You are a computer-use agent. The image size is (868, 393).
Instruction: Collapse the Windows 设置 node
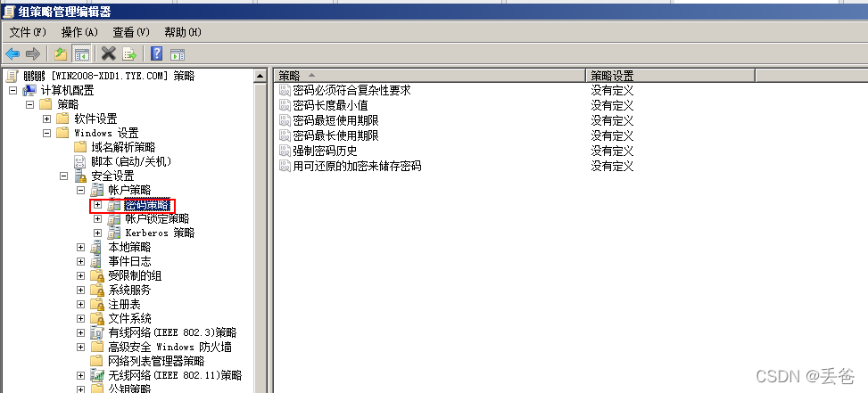click(x=47, y=133)
